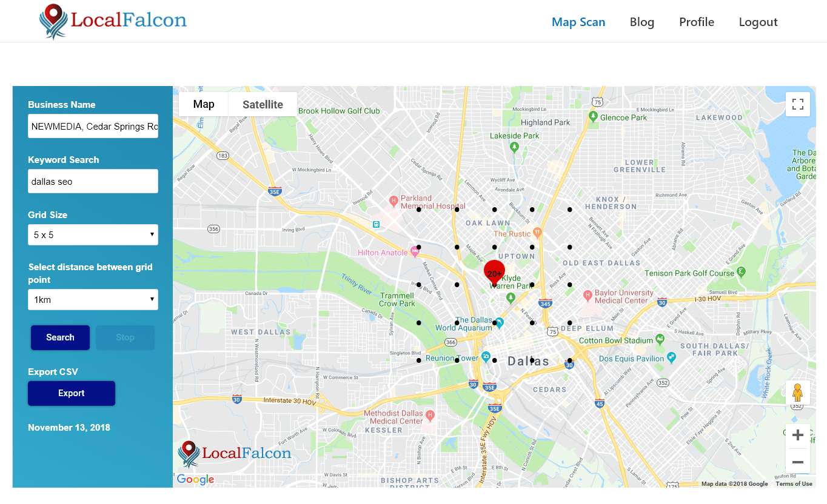Click Lakeside Park tree marker
The width and height of the screenshot is (827, 504).
515,147
